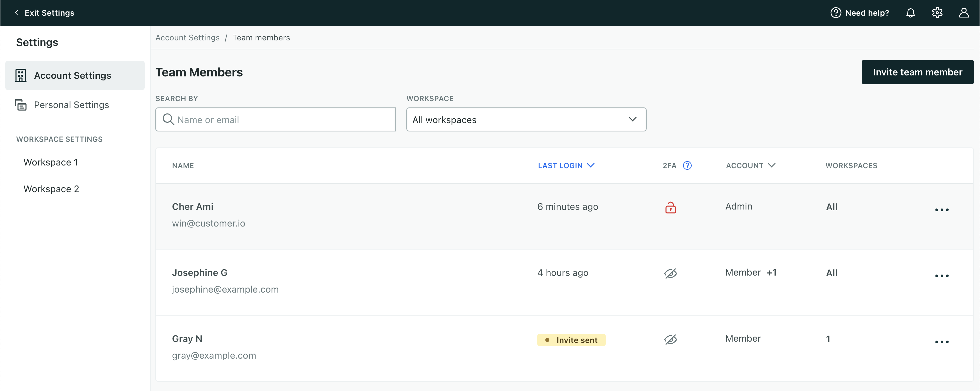Open options menu for Josephine G
The height and width of the screenshot is (391, 980).
click(942, 275)
